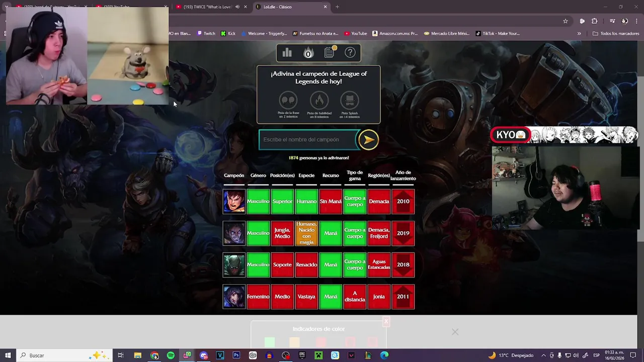
Task: Click the A distancia cell
Action: pyautogui.click(x=355, y=297)
